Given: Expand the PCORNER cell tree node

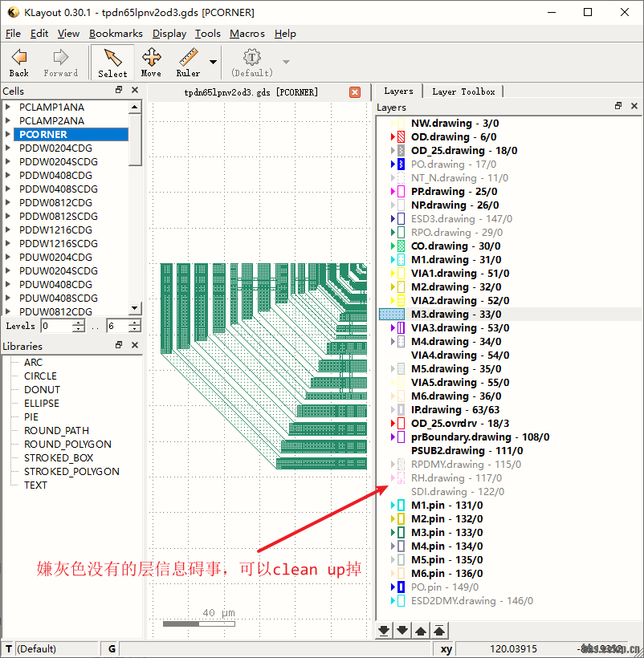Looking at the screenshot, I should [x=8, y=134].
